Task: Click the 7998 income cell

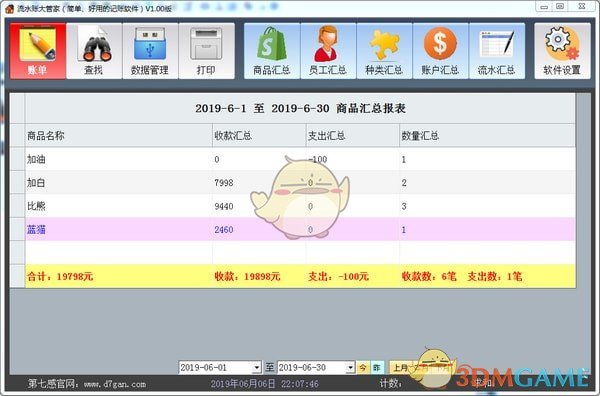Action: coord(259,183)
